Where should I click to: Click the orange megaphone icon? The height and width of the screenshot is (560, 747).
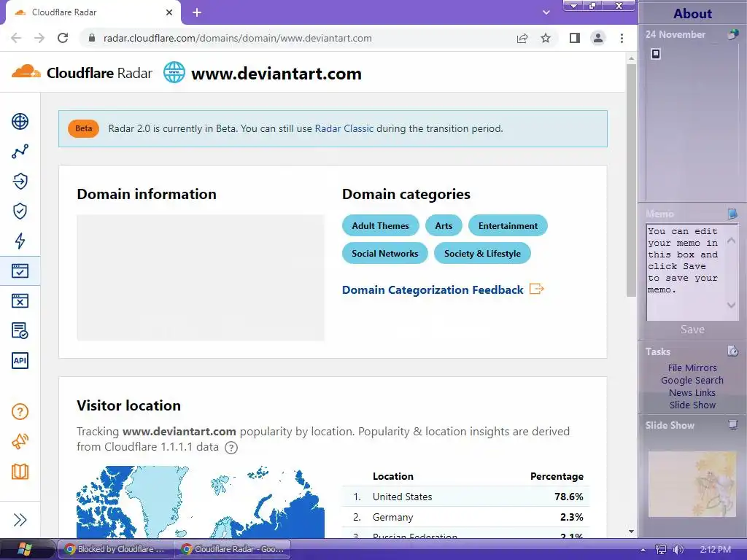coord(20,441)
